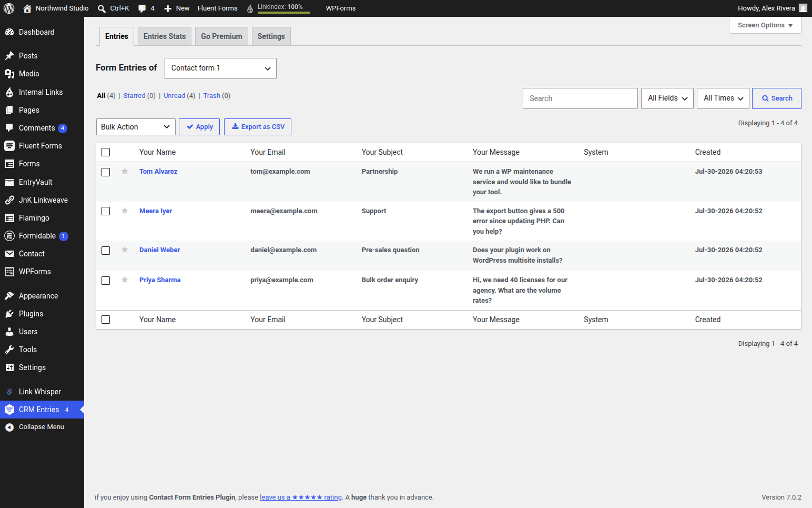
Task: Click the Dashboard gauge icon
Action: [9, 32]
